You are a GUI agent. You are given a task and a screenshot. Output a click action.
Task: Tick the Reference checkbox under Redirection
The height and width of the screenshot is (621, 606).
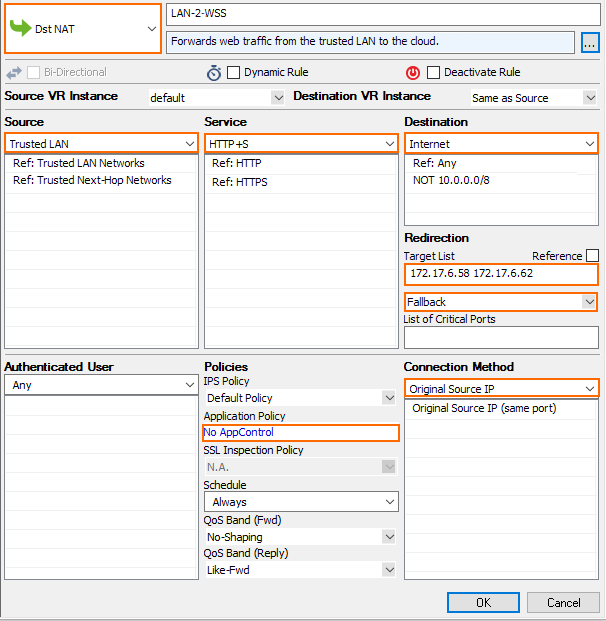coord(592,256)
